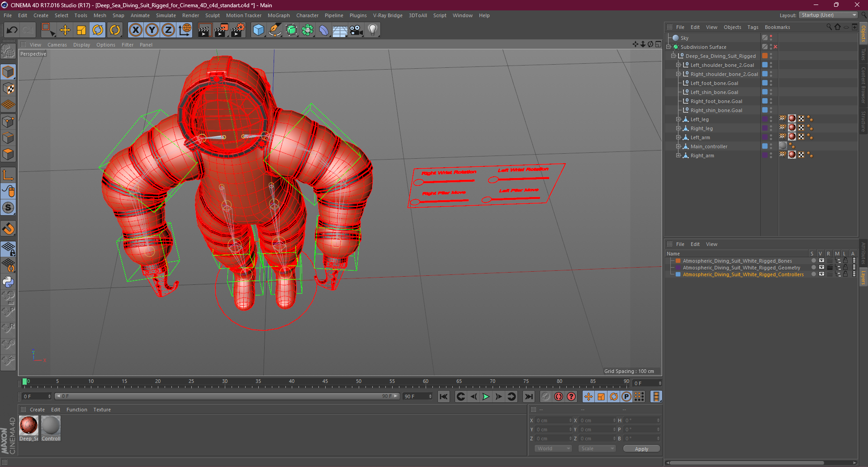
Task: Toggle X axis lock
Action: [135, 30]
